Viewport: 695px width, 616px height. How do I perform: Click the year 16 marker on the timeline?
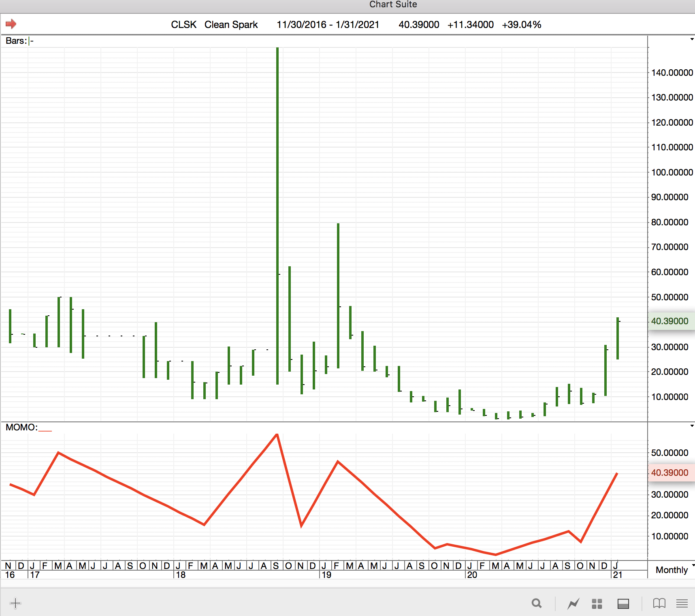10,575
